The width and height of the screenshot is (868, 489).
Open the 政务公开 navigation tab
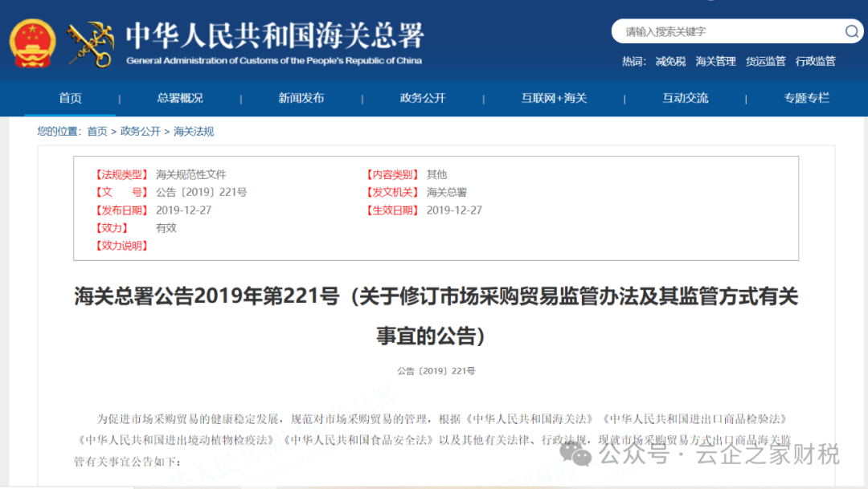(x=422, y=98)
